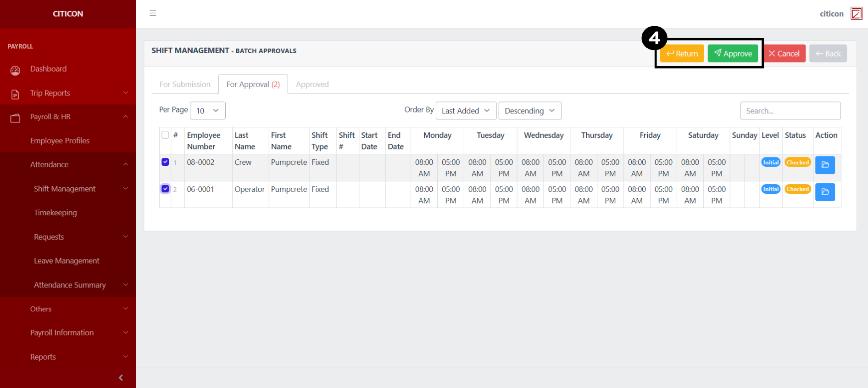Switch to the For Submission tab

pyautogui.click(x=185, y=84)
